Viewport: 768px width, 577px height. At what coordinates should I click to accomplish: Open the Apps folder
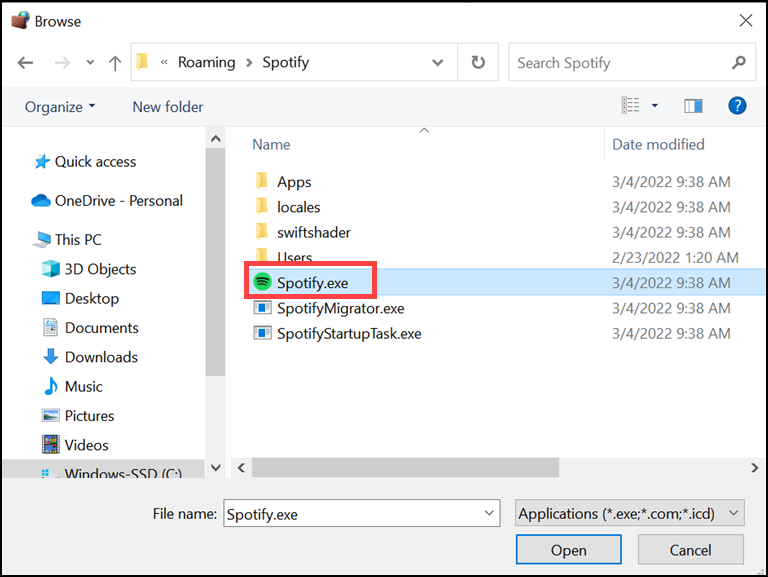click(294, 182)
